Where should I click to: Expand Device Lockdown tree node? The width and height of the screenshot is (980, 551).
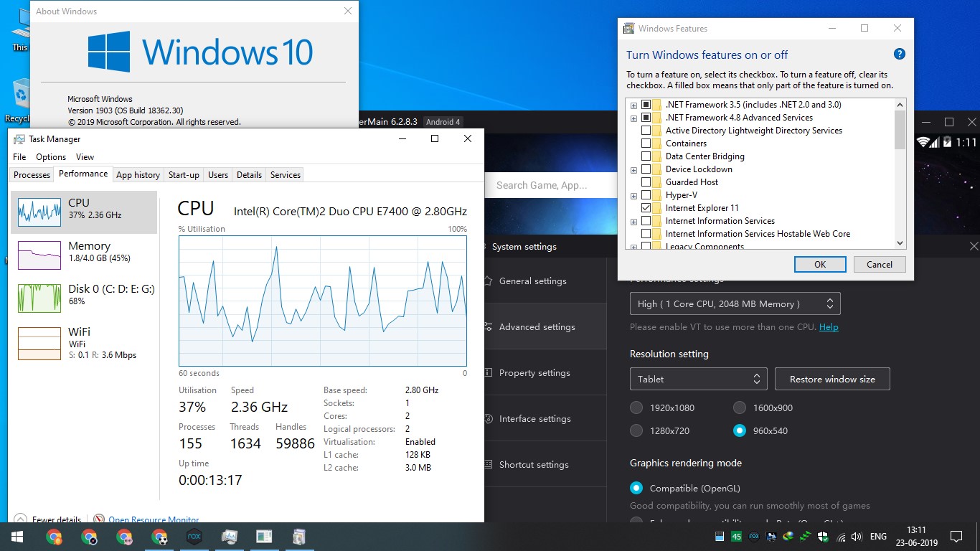pos(633,170)
